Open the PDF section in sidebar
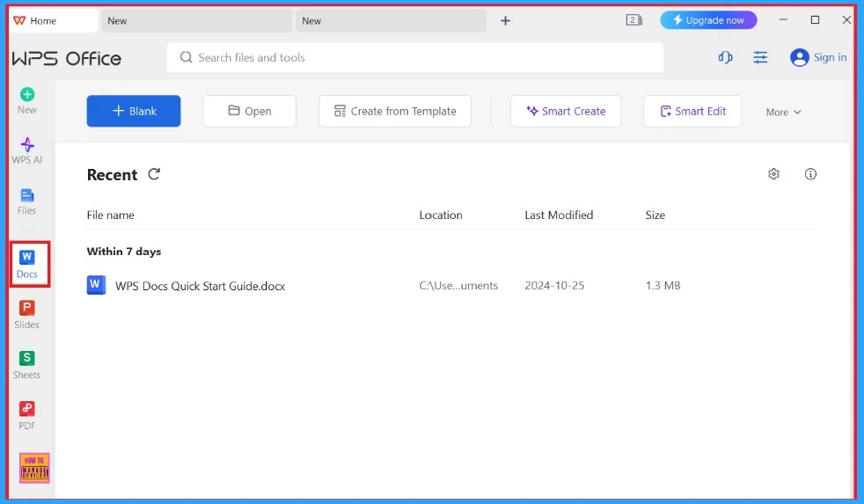 (x=27, y=416)
